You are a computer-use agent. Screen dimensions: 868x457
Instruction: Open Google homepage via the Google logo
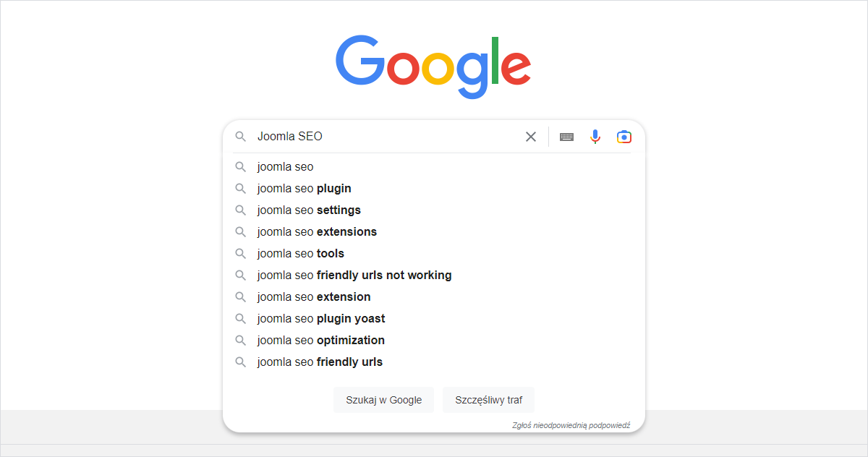click(x=433, y=65)
